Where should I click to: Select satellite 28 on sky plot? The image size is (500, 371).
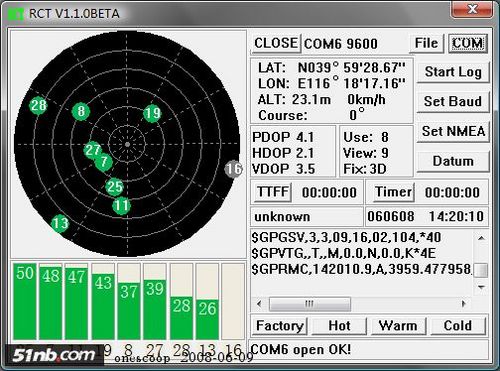click(38, 105)
